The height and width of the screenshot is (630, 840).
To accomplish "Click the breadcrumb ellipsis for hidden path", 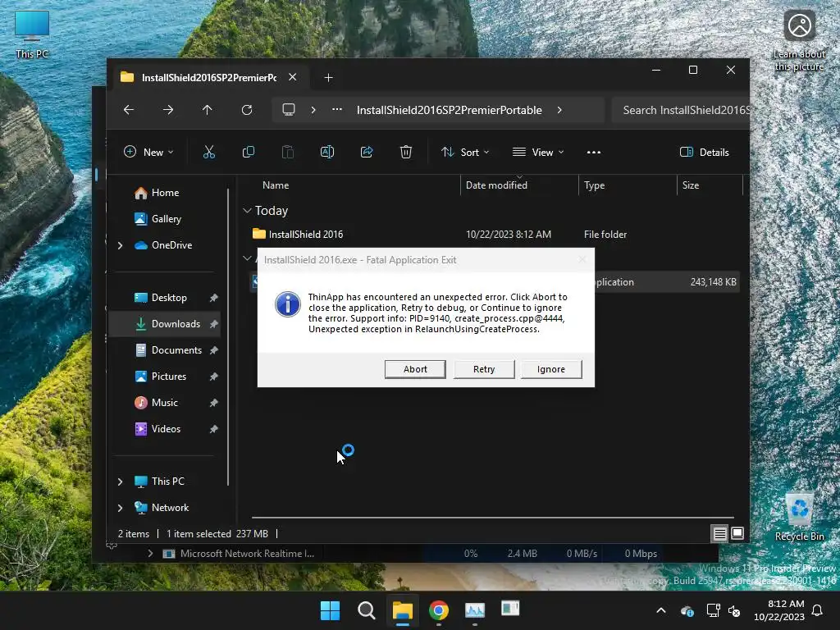I will [x=337, y=110].
